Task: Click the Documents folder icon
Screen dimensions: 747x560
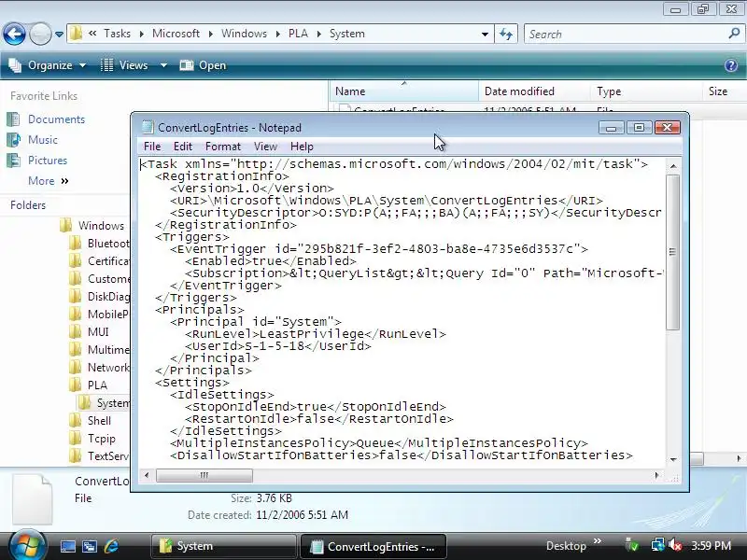Action: coord(13,119)
